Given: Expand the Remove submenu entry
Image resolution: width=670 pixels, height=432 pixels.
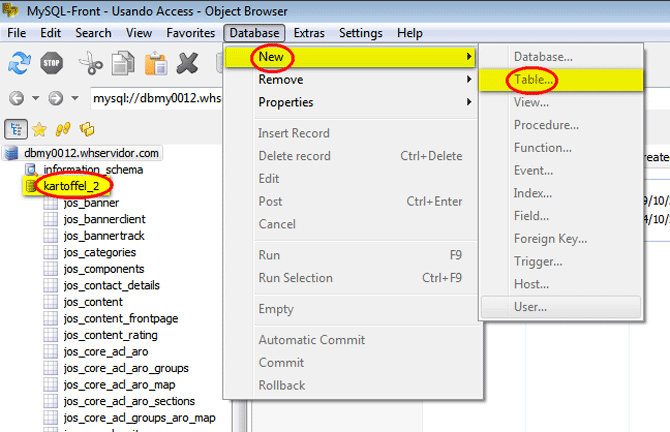Looking at the screenshot, I should (x=350, y=79).
